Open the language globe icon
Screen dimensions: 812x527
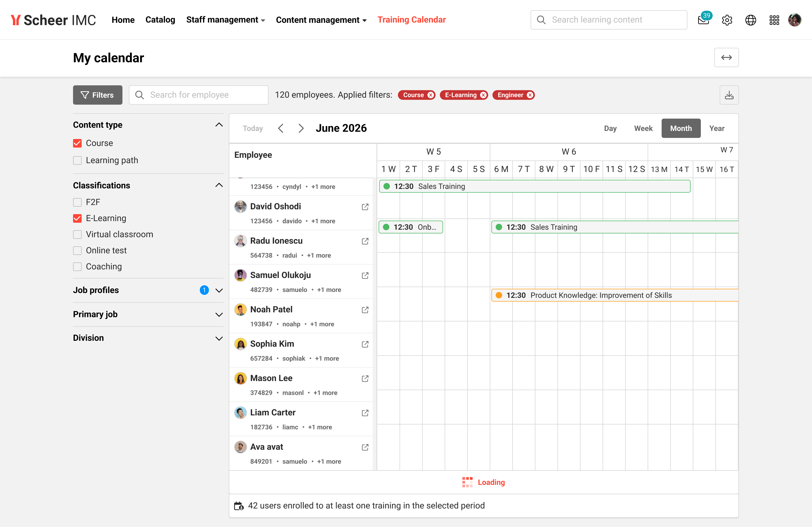[751, 20]
